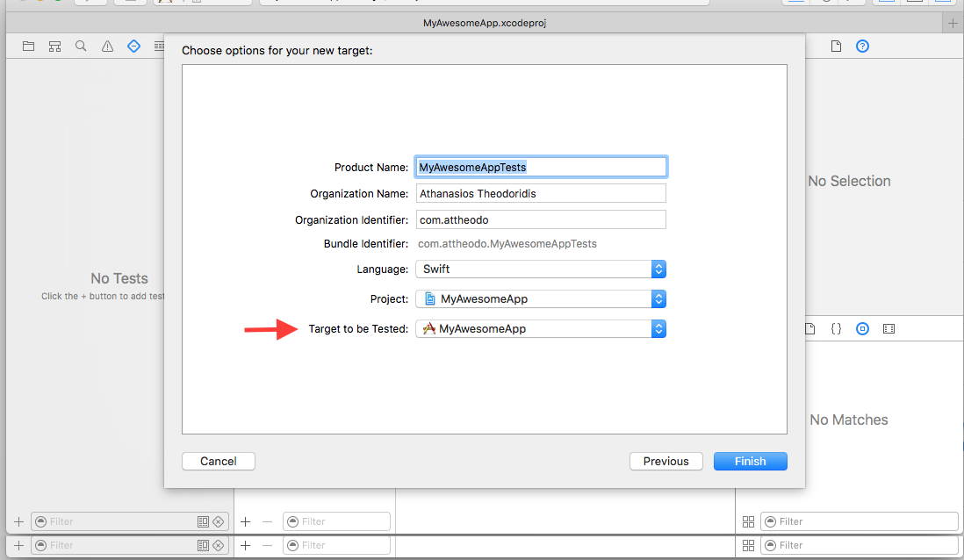Click the 'Language:' label
The image size is (964, 560).
point(383,269)
